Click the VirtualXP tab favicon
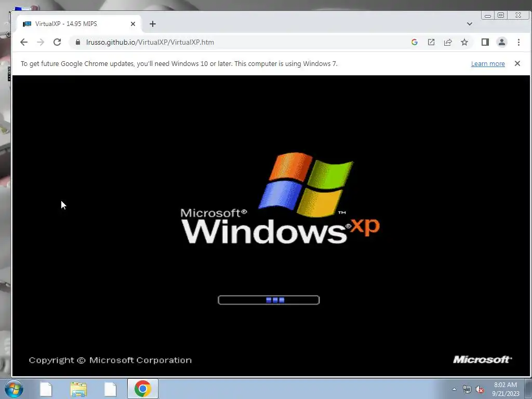Viewport: 532px width, 399px height. click(27, 24)
